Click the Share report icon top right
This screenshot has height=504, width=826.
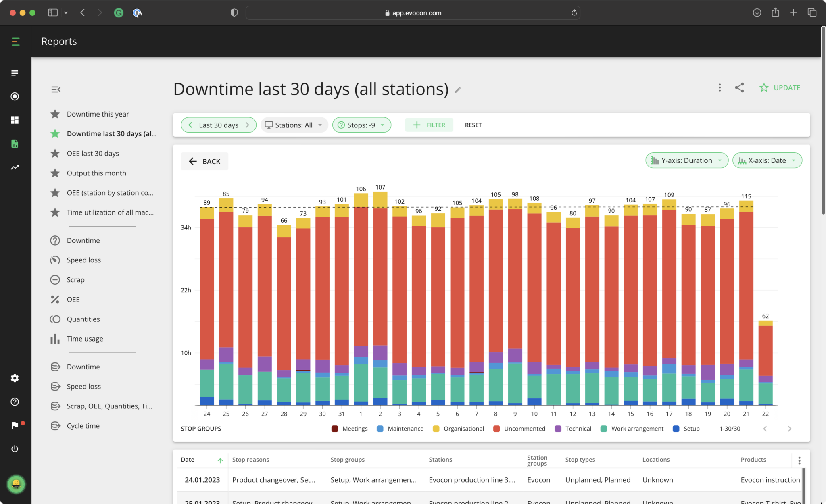739,88
